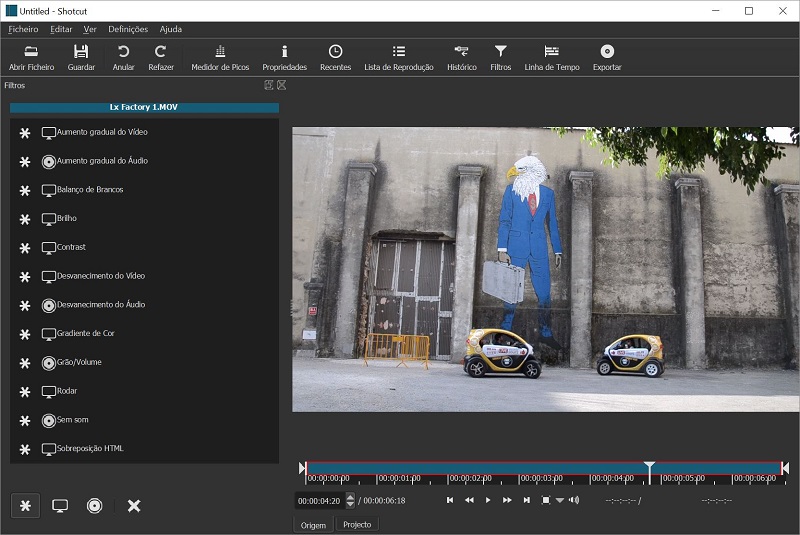The image size is (800, 535).
Task: Select the Lx Factory 1.MOV clip header
Action: tap(144, 107)
